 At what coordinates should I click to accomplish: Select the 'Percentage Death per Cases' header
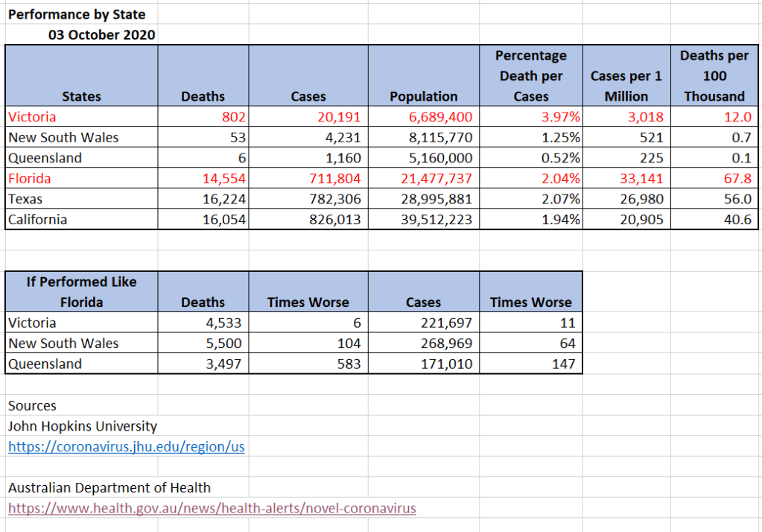point(530,76)
